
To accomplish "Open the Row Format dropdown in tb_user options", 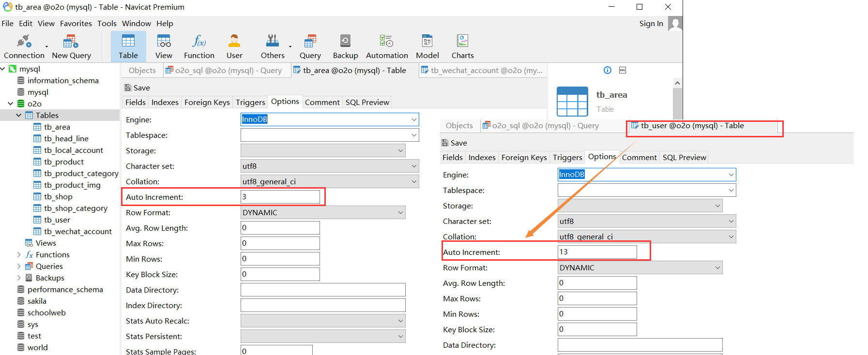I will point(717,267).
